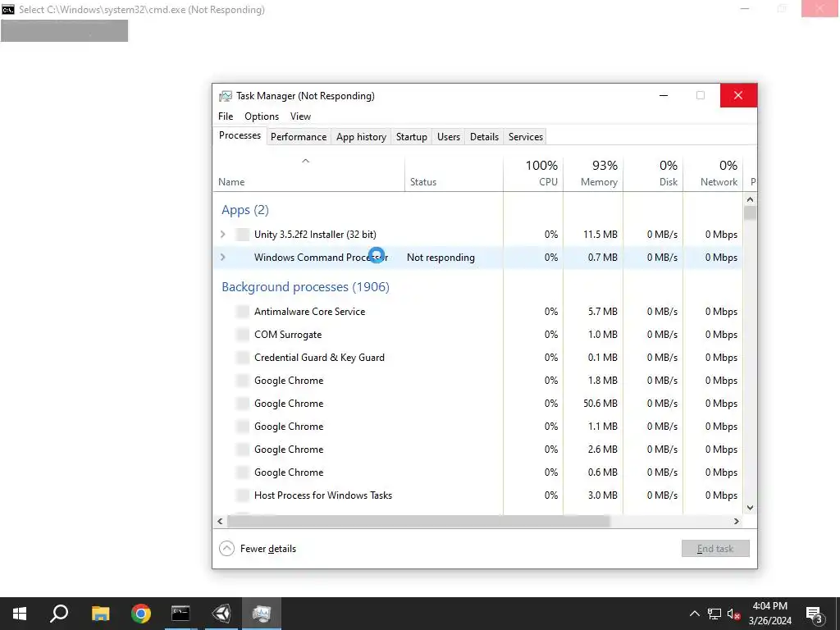Select the COM Surrogate row
The image size is (840, 630).
point(478,335)
